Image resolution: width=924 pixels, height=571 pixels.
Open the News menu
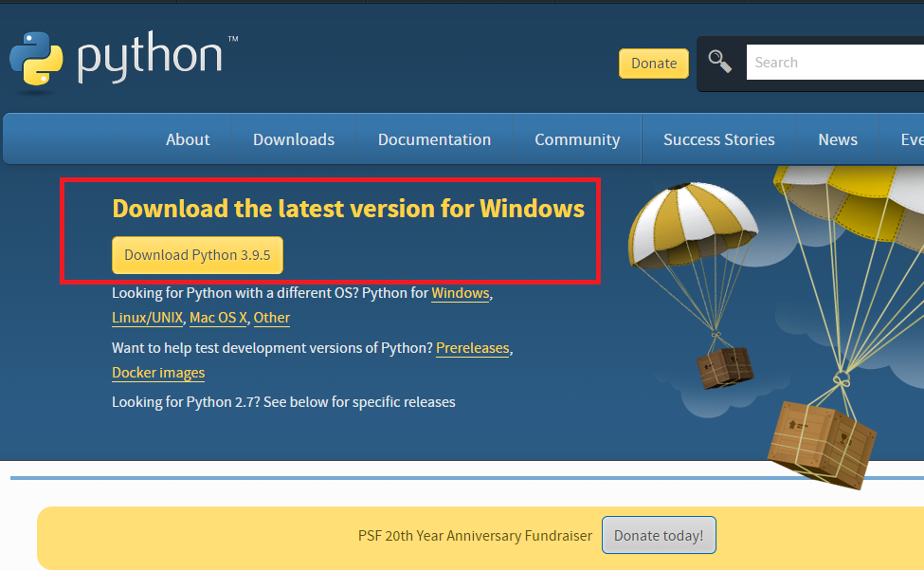(837, 138)
